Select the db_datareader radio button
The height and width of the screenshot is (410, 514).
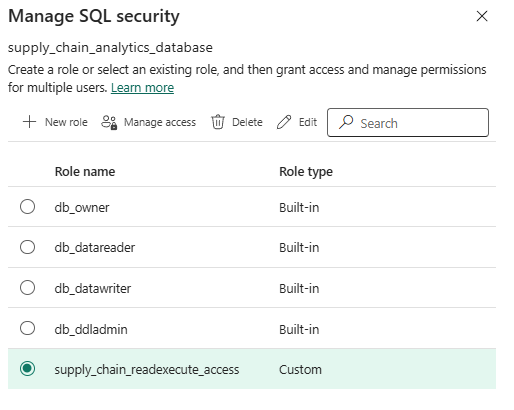pyautogui.click(x=27, y=247)
